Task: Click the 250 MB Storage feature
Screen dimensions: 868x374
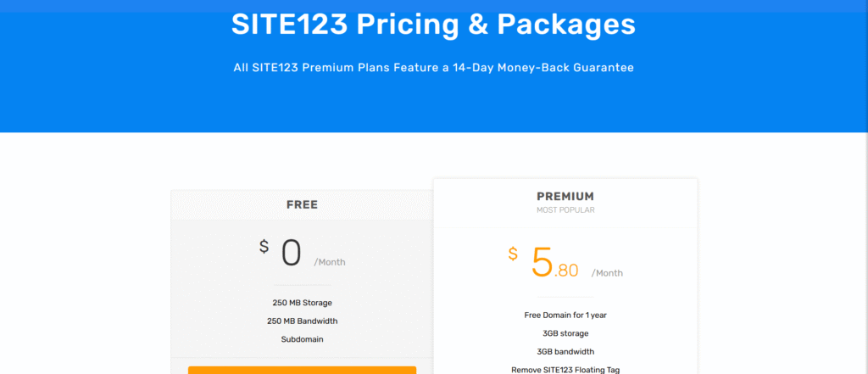Action: click(302, 303)
